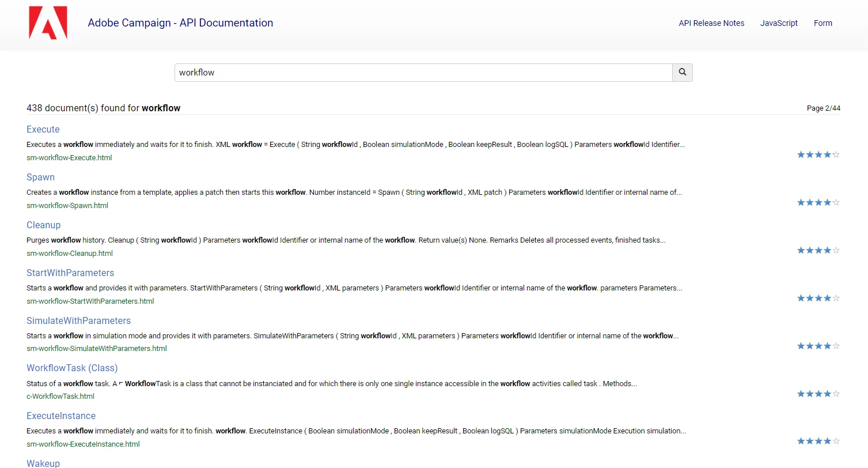Click the Adobe logo icon
The width and height of the screenshot is (868, 468).
tap(48, 23)
